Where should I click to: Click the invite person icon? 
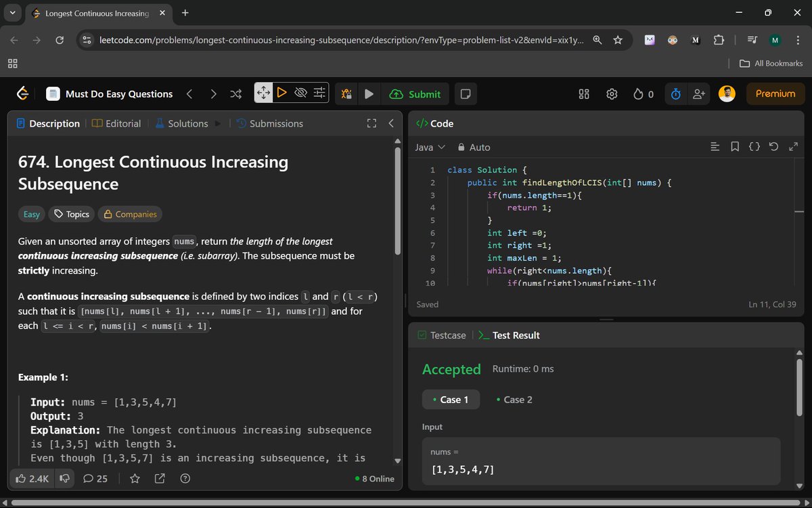tap(699, 94)
